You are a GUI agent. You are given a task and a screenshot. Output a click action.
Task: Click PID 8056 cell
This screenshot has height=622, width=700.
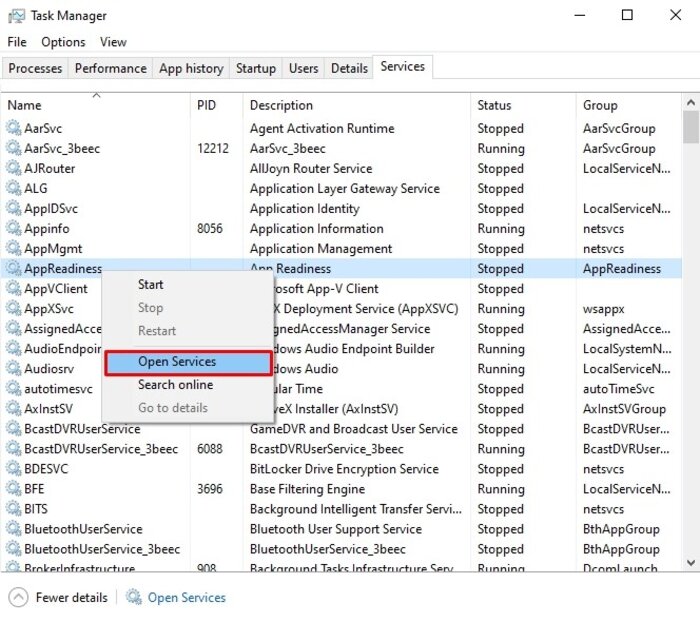click(210, 229)
